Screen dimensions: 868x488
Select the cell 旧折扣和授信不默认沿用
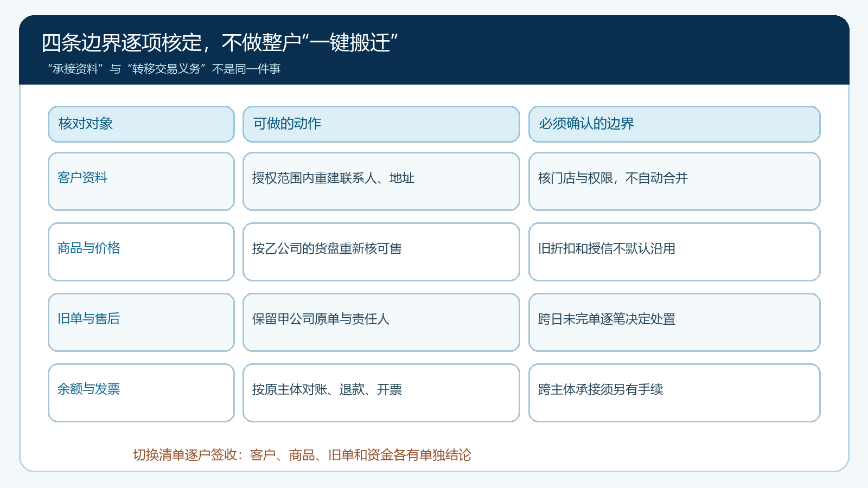point(674,252)
